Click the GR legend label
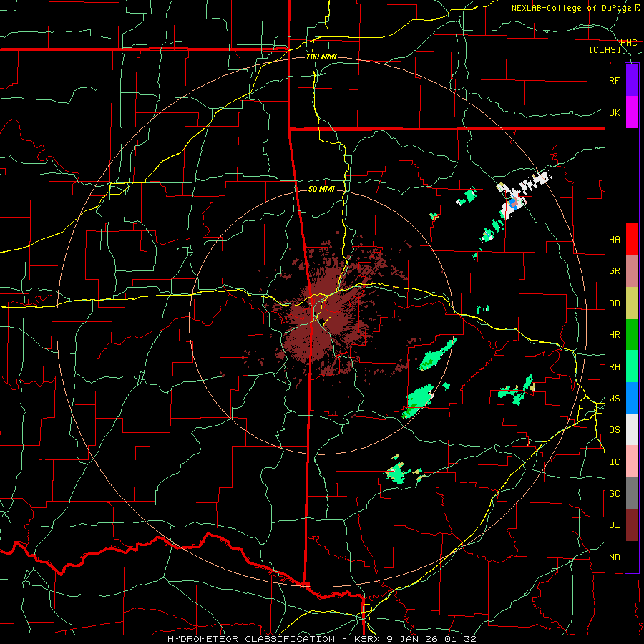Viewport: 644px width, 644px height. pos(614,271)
